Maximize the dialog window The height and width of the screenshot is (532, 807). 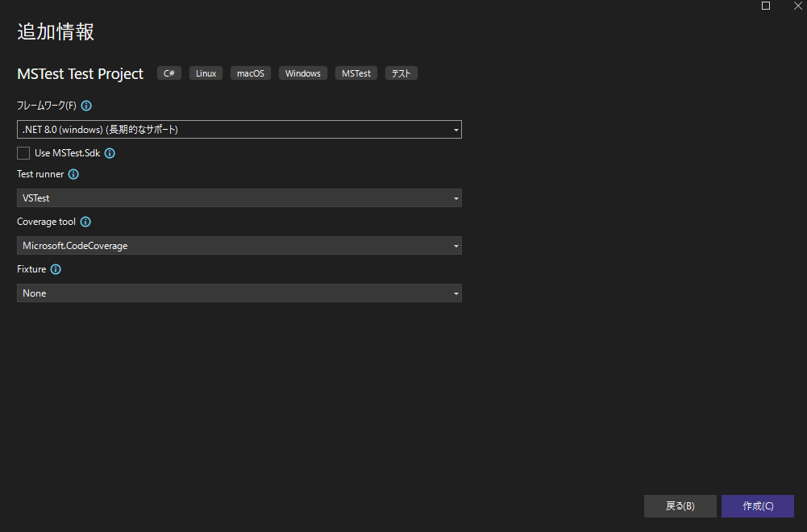(x=766, y=6)
